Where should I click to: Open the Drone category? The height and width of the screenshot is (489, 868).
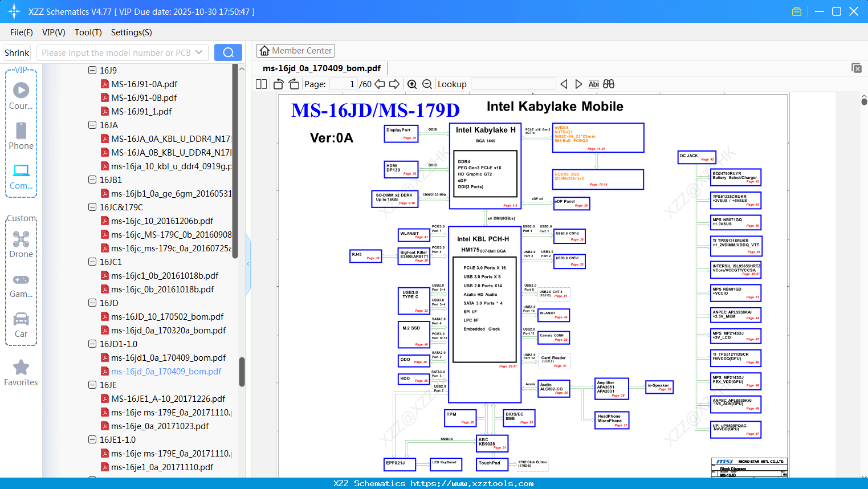click(21, 239)
